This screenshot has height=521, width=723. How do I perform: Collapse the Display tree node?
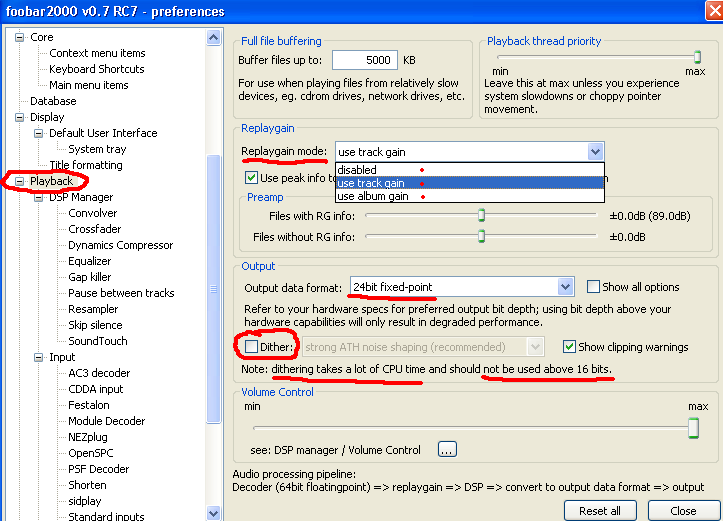point(19,117)
